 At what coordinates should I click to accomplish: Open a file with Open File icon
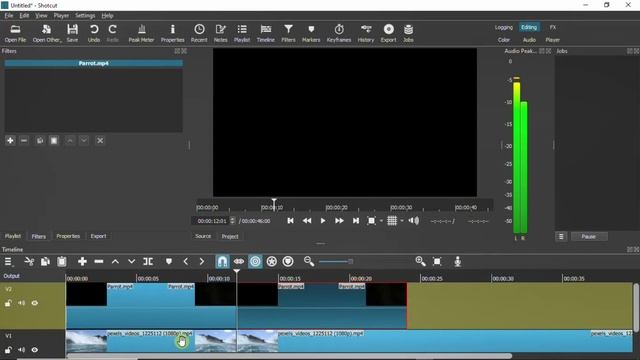coord(16,33)
